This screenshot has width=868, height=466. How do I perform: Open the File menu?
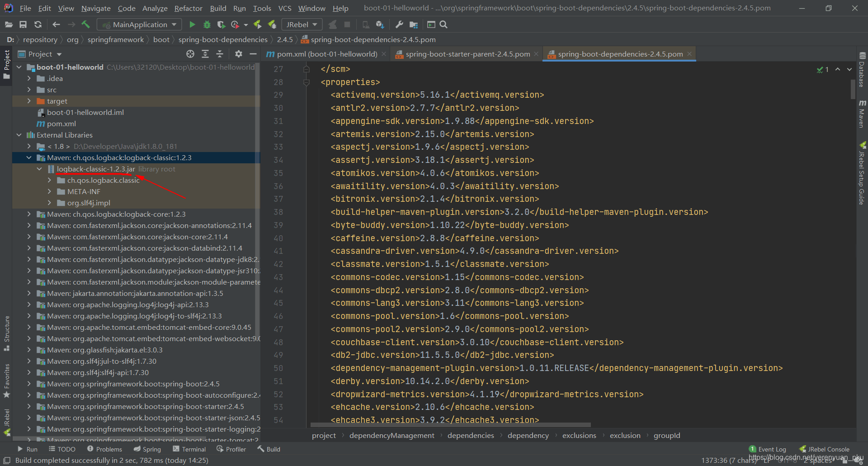pos(25,8)
